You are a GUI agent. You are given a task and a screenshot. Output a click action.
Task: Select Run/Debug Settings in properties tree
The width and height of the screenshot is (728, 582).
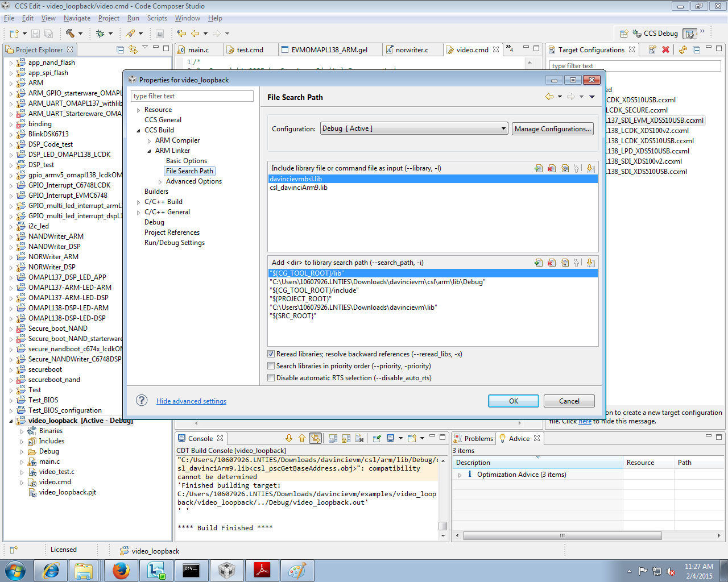point(175,243)
